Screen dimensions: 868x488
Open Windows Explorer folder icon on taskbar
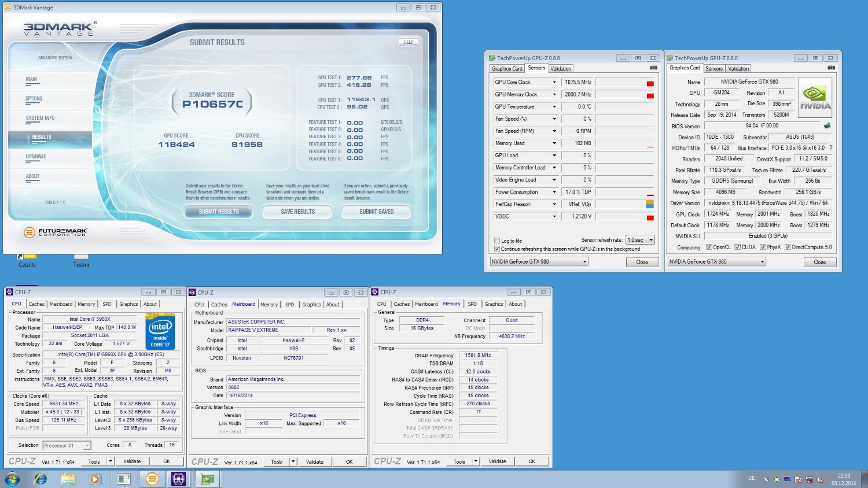[x=68, y=479]
